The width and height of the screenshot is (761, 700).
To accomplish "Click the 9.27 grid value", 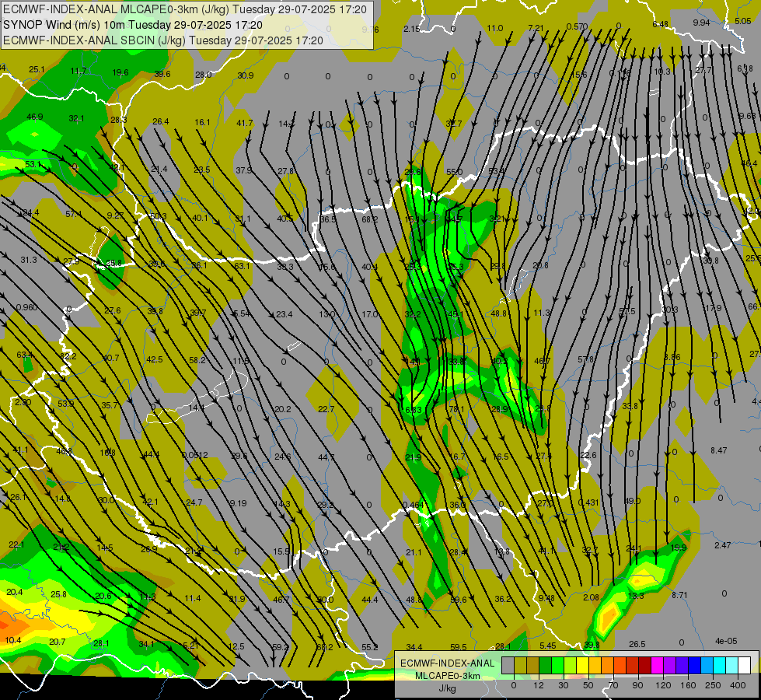I will [x=116, y=215].
